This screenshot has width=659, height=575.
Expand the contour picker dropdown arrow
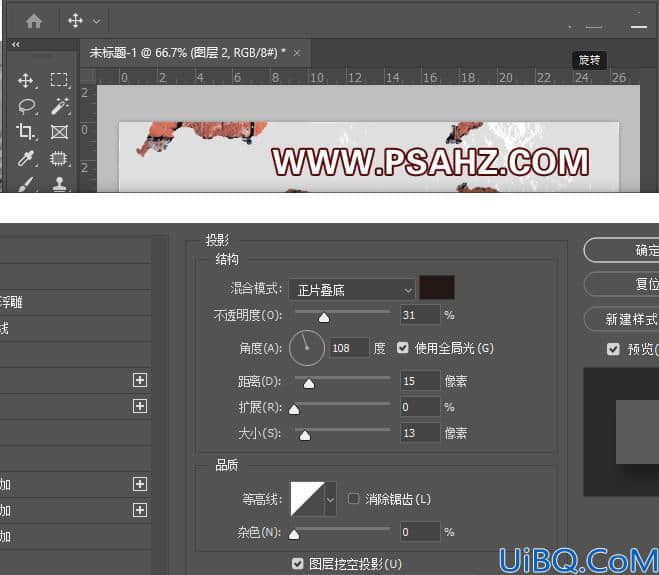point(330,499)
